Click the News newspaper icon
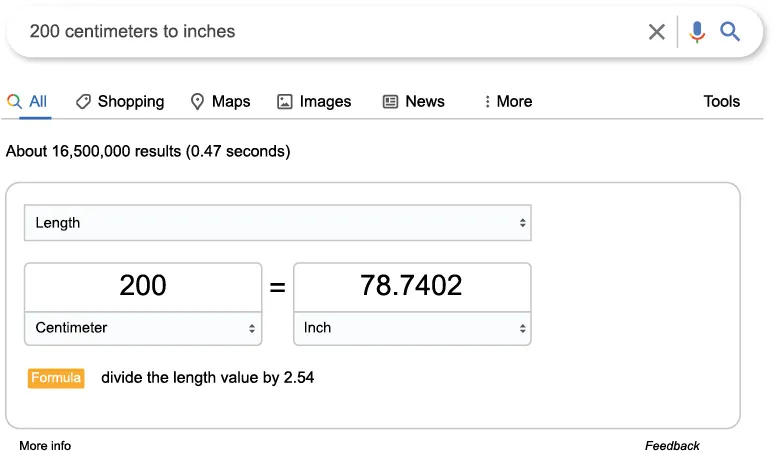The width and height of the screenshot is (775, 451). pos(391,101)
